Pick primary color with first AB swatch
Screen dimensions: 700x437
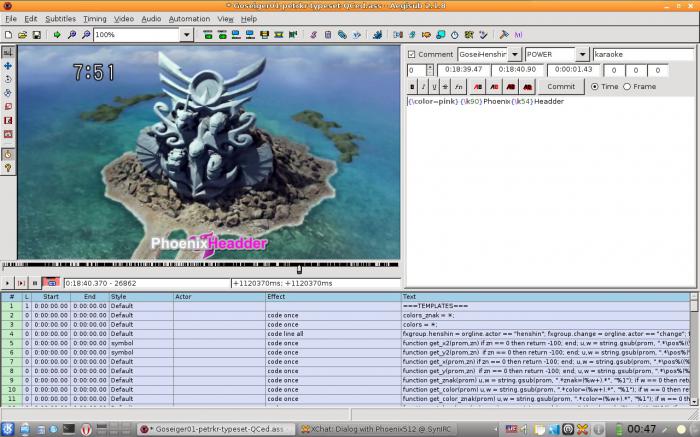[478, 87]
